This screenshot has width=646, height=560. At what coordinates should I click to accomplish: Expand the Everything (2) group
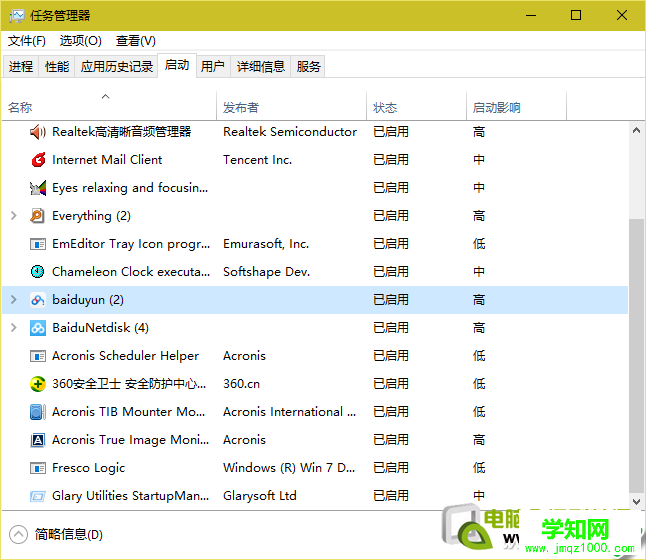pyautogui.click(x=13, y=216)
